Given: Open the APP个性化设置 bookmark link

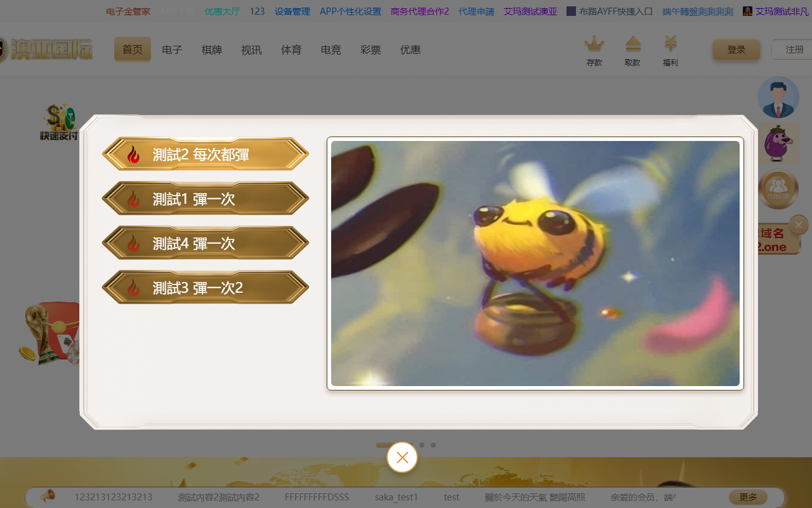Looking at the screenshot, I should pos(350,11).
